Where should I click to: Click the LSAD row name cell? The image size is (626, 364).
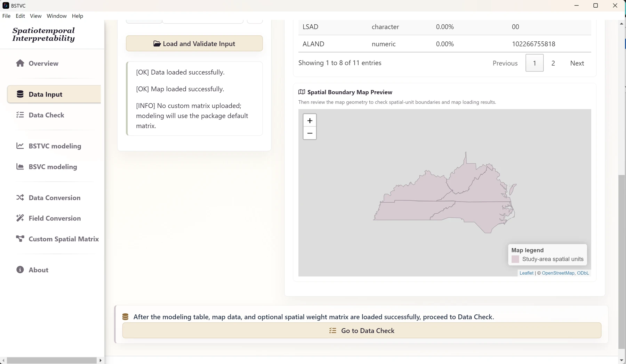(311, 27)
